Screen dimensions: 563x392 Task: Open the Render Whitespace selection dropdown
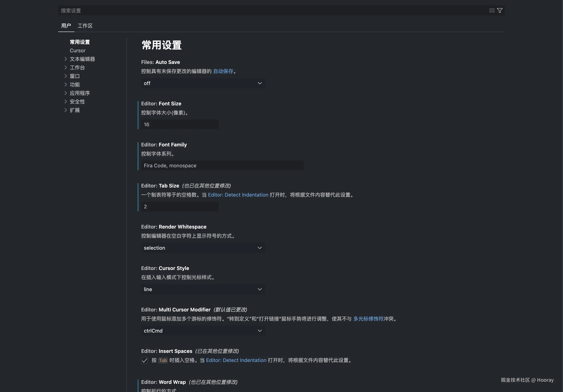[203, 248]
